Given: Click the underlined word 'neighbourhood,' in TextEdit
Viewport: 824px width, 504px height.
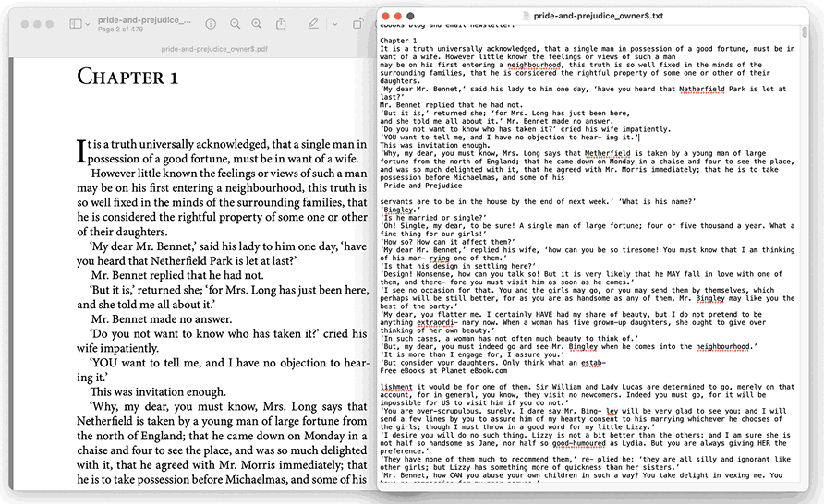Looking at the screenshot, I should click(533, 65).
